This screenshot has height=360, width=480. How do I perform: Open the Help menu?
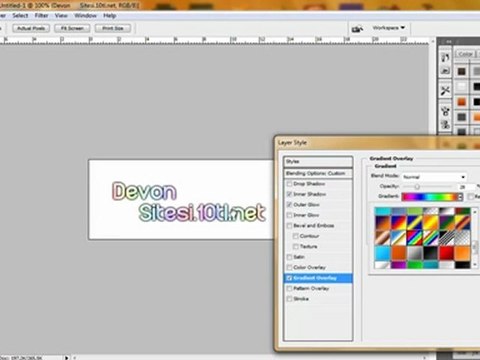109,16
